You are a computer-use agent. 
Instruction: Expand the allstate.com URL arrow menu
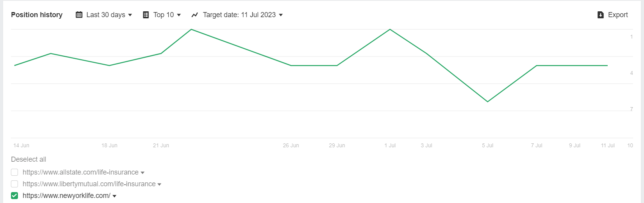coord(143,173)
